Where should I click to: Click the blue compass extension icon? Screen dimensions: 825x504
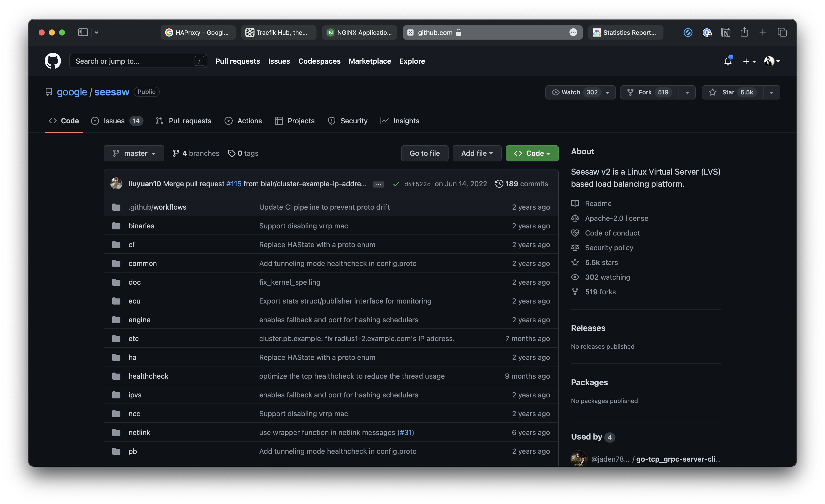(688, 32)
